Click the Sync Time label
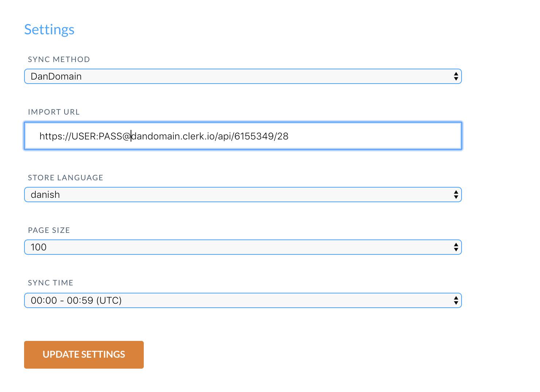Viewport: 540px width, 392px height. tap(51, 283)
